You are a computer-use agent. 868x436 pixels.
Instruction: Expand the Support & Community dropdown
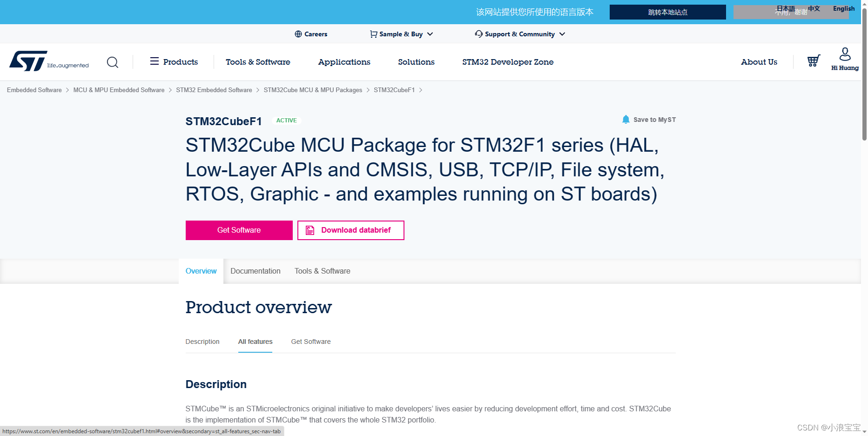coord(520,34)
